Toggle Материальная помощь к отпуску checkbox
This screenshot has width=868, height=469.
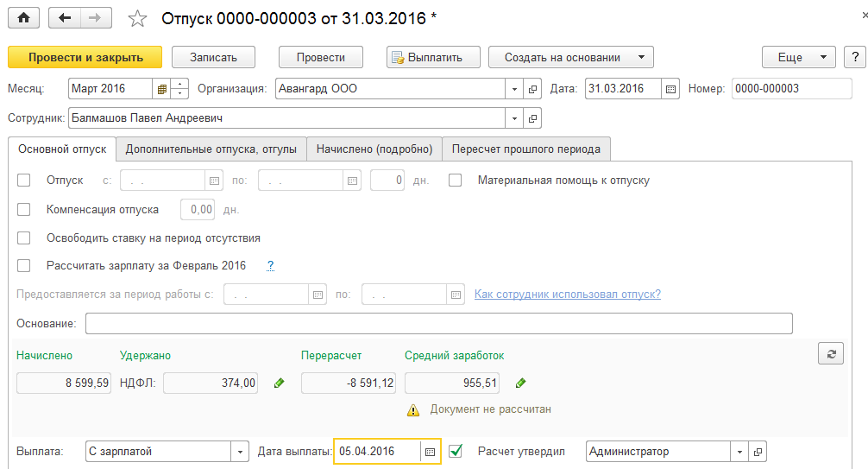456,181
